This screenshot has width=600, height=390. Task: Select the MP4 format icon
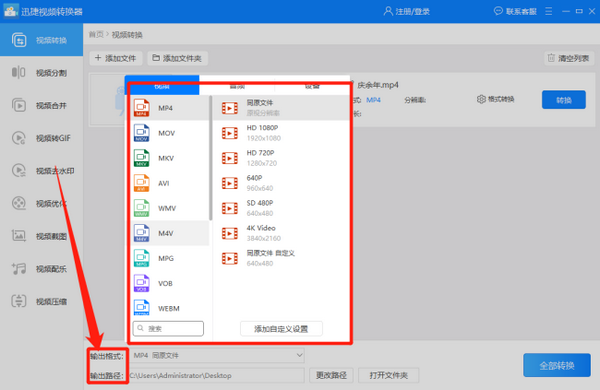(142, 108)
